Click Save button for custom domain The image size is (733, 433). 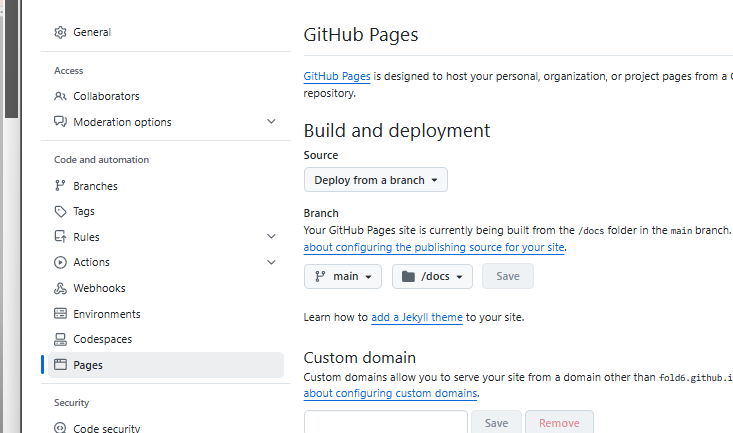(x=496, y=422)
